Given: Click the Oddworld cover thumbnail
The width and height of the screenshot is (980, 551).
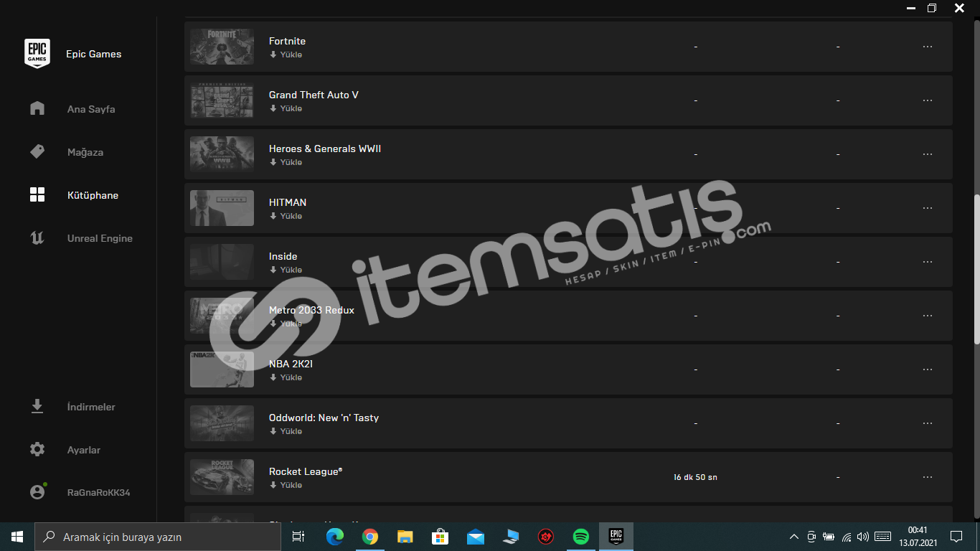Looking at the screenshot, I should coord(222,423).
